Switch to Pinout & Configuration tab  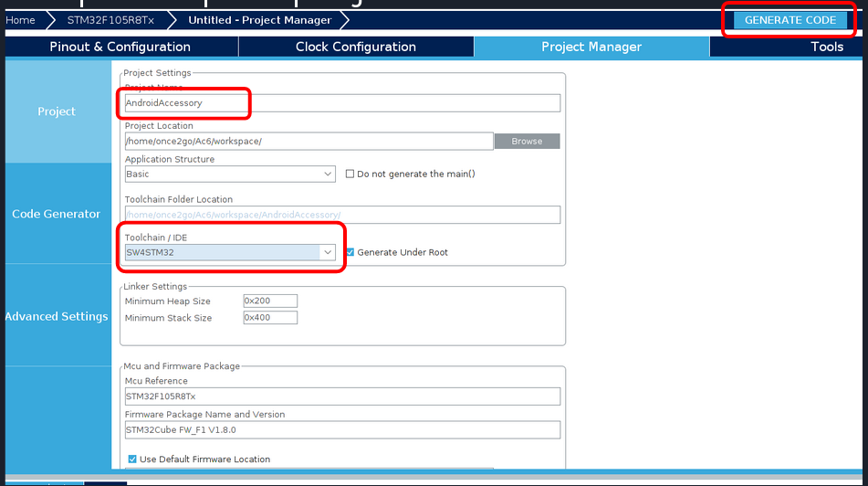(120, 47)
